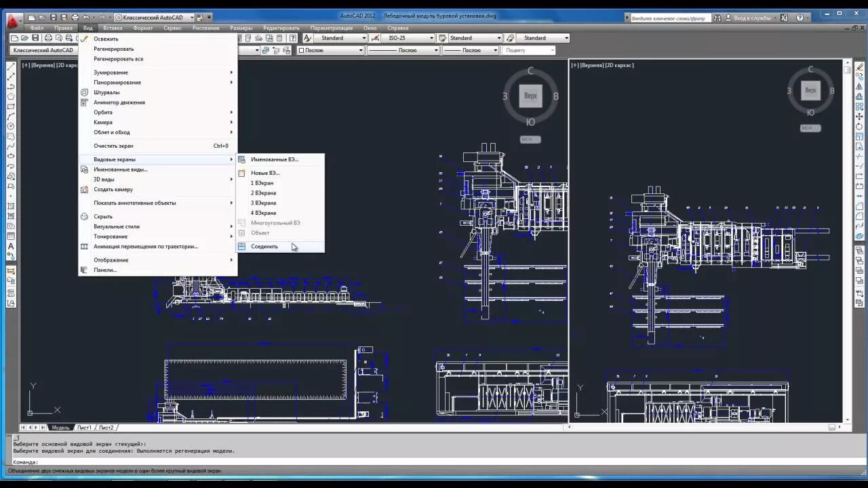Screen dimensions: 868x488
Task: Click the Верх face of right ViewCube
Action: coord(810,90)
